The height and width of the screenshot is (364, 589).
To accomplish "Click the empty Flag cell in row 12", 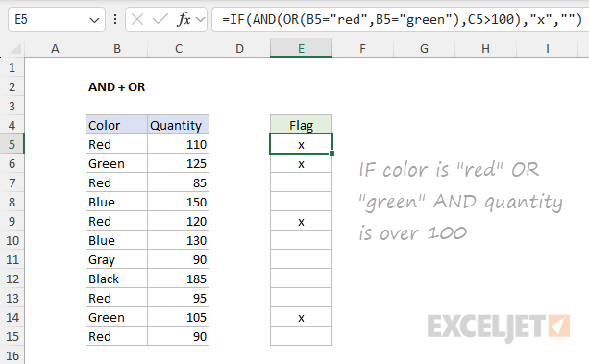I will (x=302, y=279).
